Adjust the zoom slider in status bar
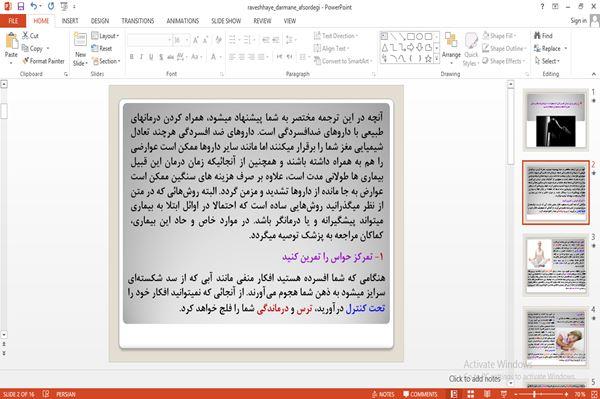The height and width of the screenshot is (399, 600). (534, 394)
